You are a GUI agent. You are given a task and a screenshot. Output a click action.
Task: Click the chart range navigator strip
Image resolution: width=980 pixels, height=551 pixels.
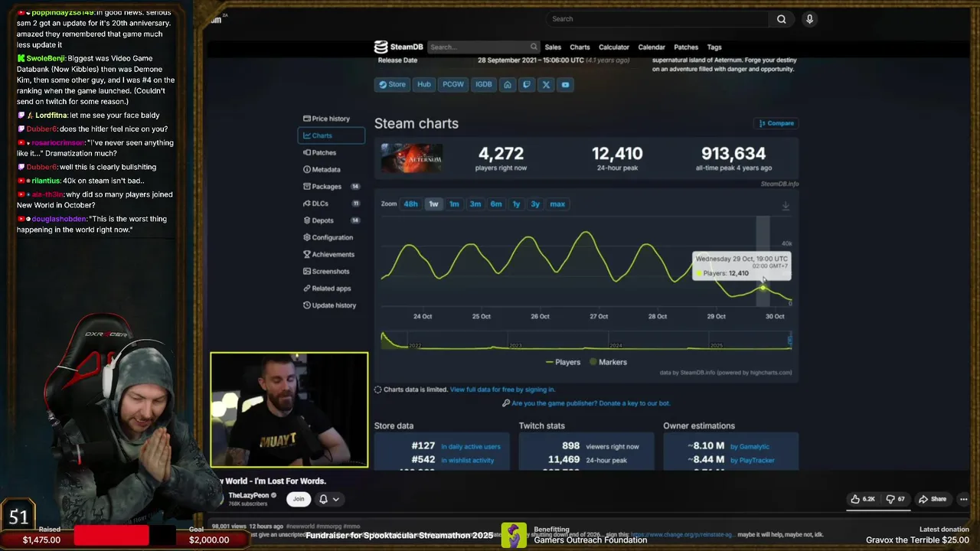coord(586,341)
